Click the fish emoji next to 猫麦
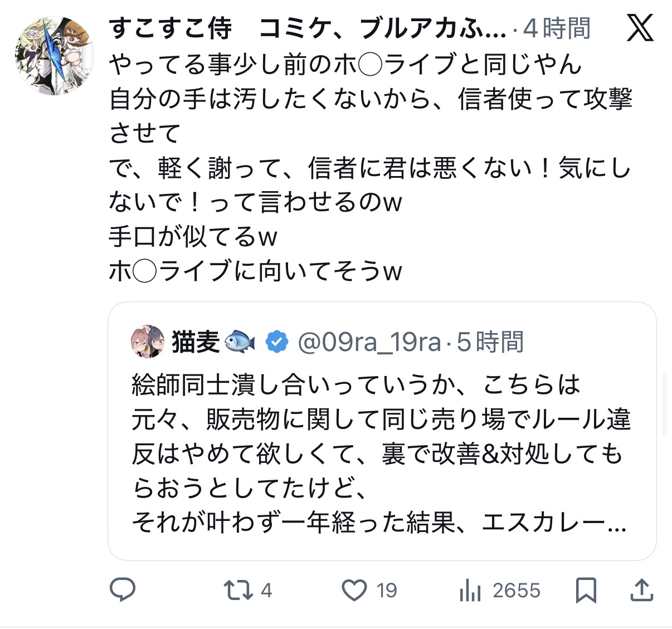 tap(240, 342)
